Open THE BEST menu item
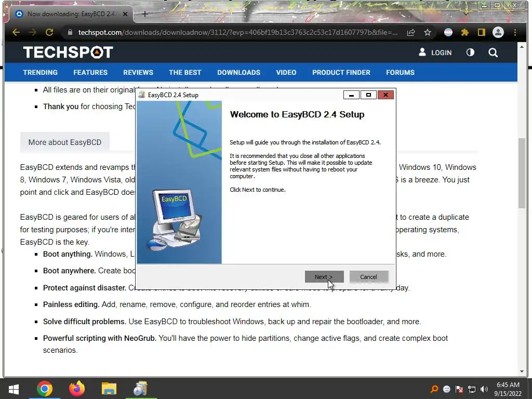The width and height of the screenshot is (532, 399). [185, 72]
